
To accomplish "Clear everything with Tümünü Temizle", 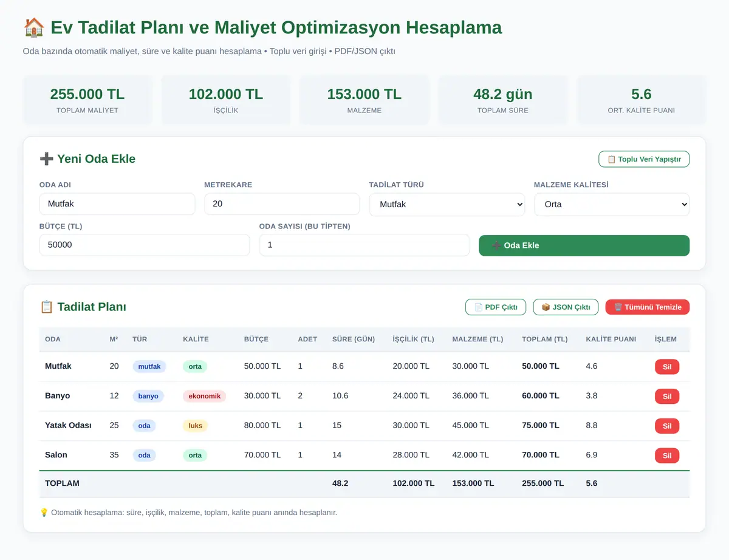I will pyautogui.click(x=648, y=307).
